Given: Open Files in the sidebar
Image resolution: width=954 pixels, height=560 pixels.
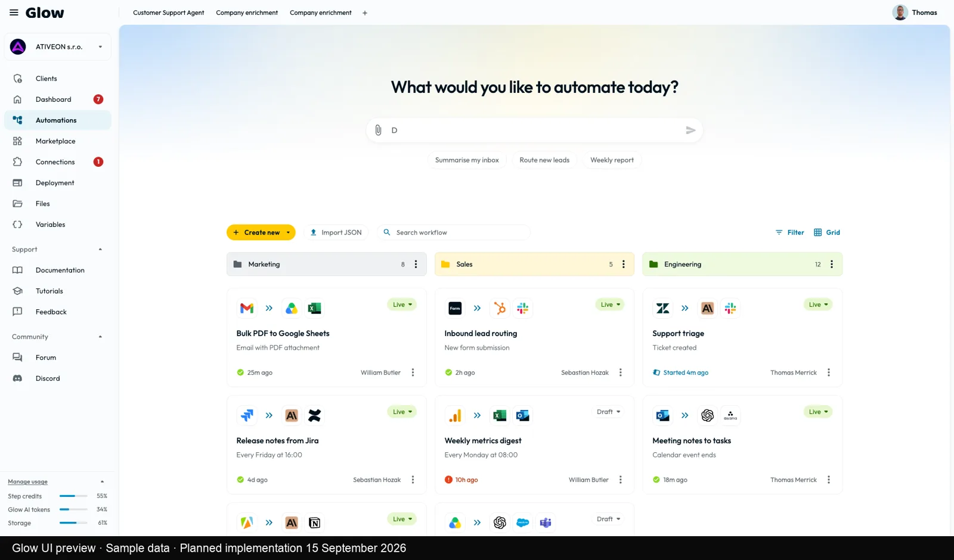Looking at the screenshot, I should pyautogui.click(x=58, y=204).
